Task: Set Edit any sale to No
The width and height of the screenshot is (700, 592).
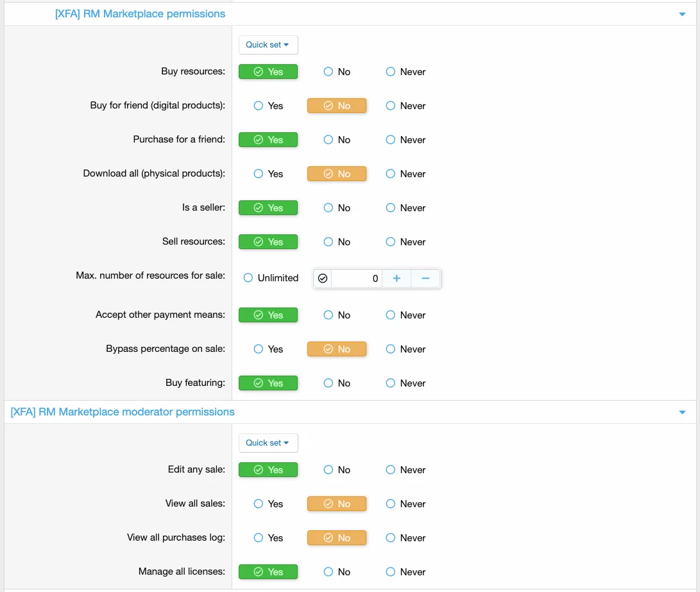Action: tap(337, 470)
